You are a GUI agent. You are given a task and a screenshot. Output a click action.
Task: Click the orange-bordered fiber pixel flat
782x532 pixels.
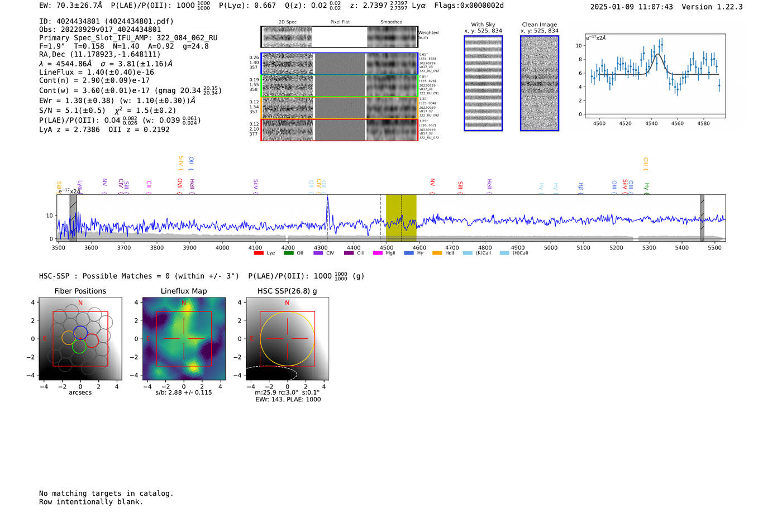click(x=340, y=108)
